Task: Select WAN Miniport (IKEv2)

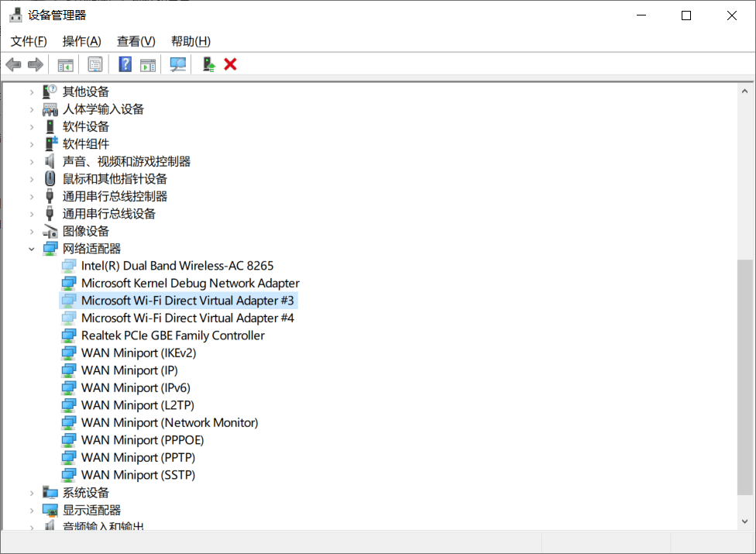Action: tap(139, 353)
